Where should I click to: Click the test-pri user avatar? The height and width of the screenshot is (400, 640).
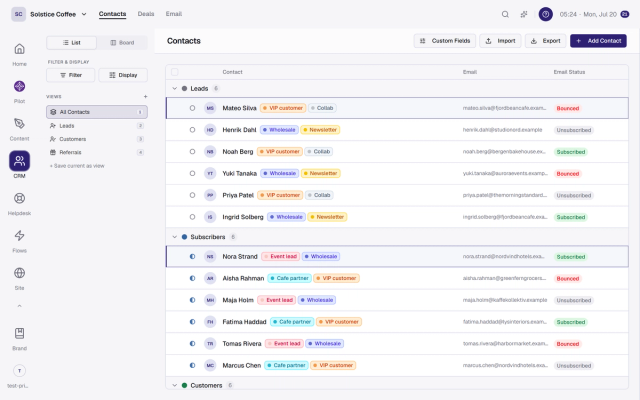19,371
